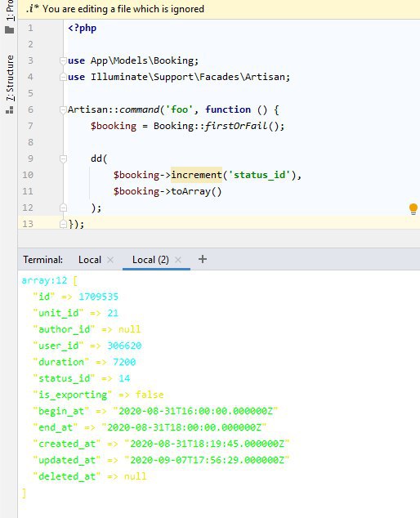Viewport: 420px width, 518px height.
Task: Open the Structure tool window icon
Action: coord(10,110)
